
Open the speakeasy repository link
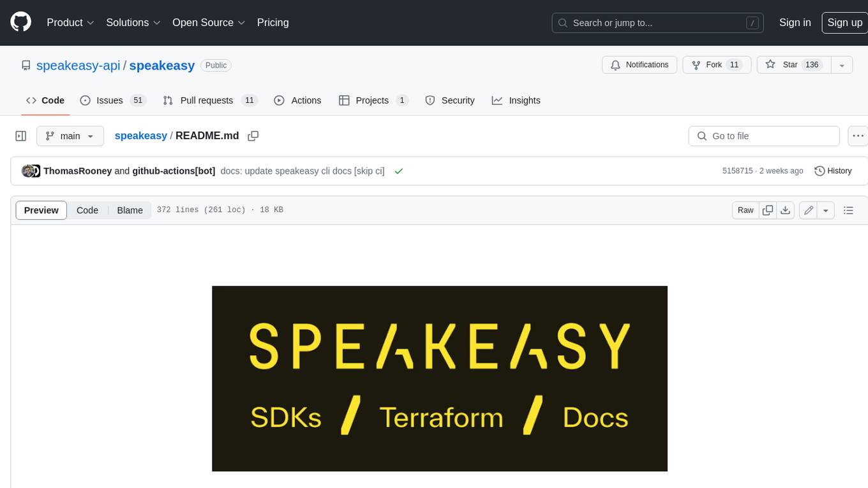pos(162,65)
